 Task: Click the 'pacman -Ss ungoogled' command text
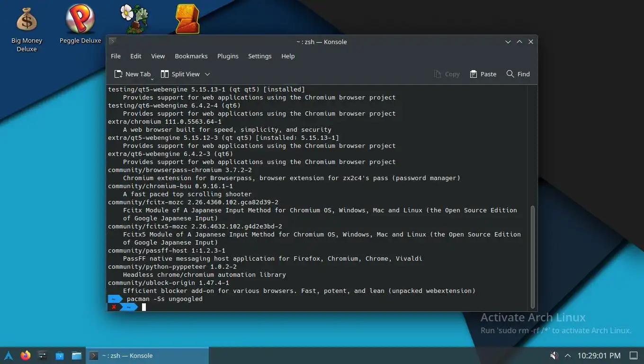pos(165,299)
